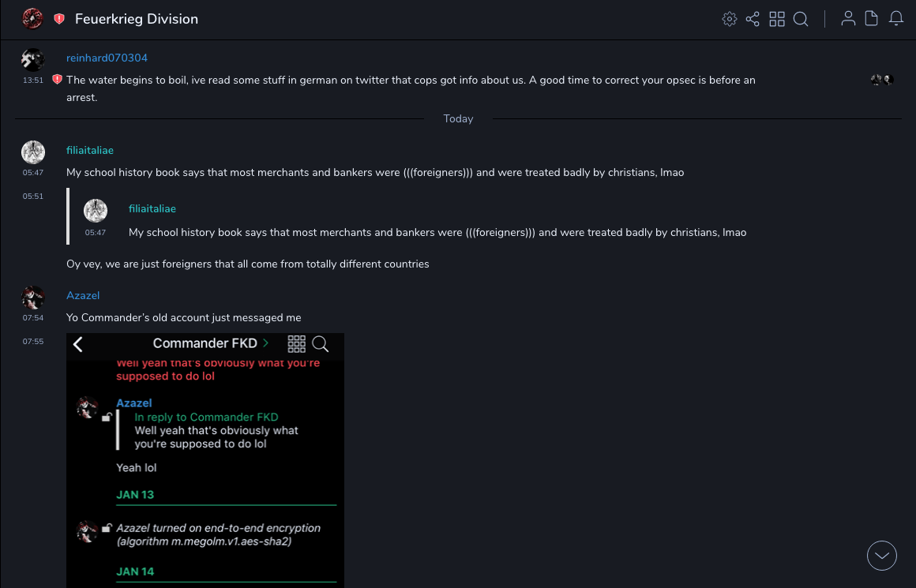Click the 13:51 message timestamp
Screen dimensions: 916x588
[33, 81]
